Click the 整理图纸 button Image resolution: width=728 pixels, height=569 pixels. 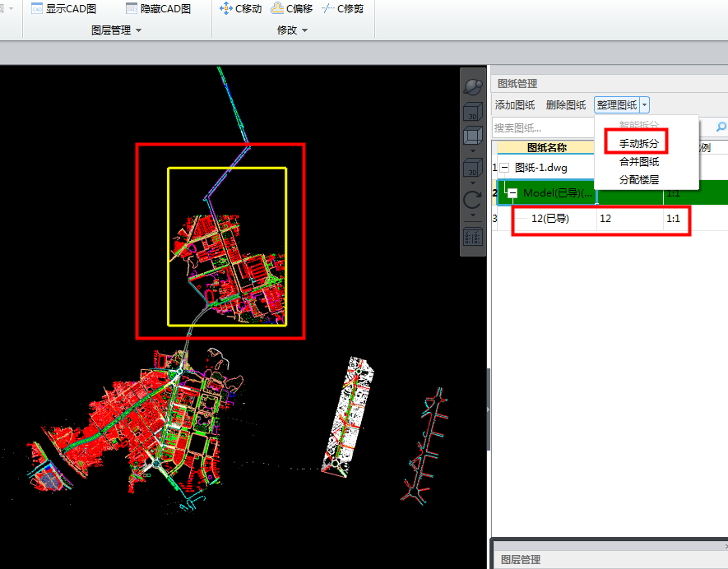click(617, 105)
